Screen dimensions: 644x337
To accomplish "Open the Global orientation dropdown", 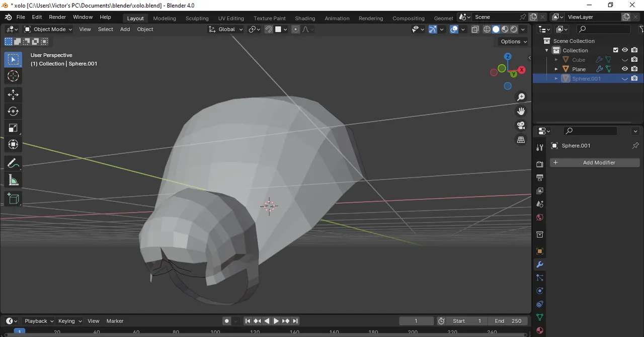I will pos(226,29).
